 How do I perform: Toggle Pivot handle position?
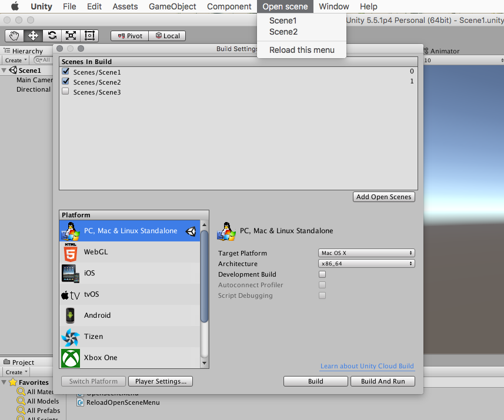pos(129,36)
